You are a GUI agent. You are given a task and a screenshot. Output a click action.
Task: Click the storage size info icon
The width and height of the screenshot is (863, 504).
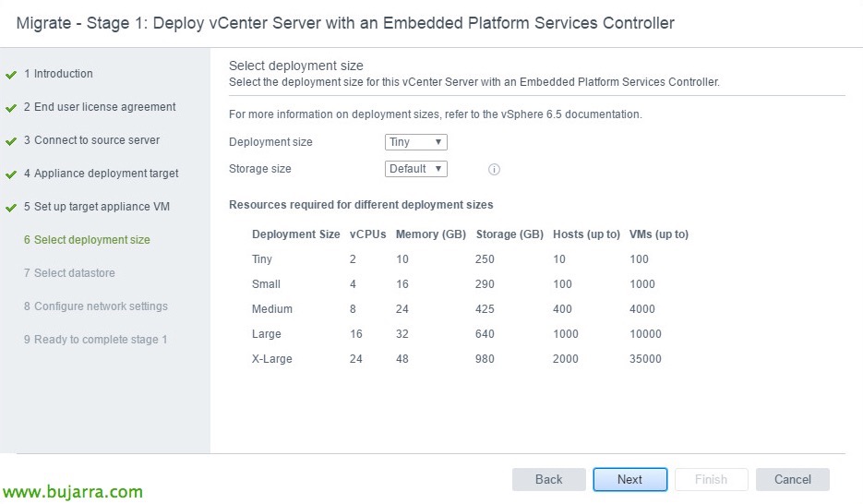(x=494, y=170)
